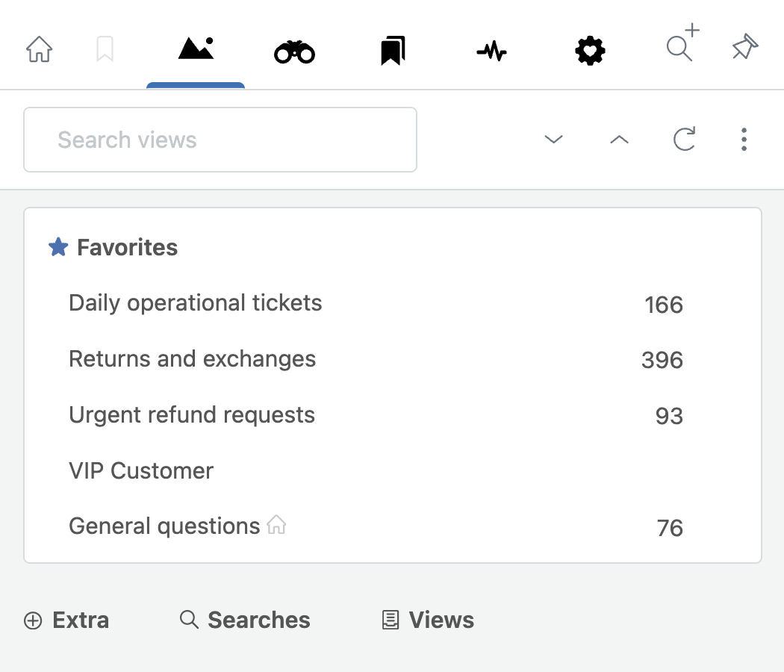Expand all with the down chevron
This screenshot has width=784, height=672.
point(553,140)
